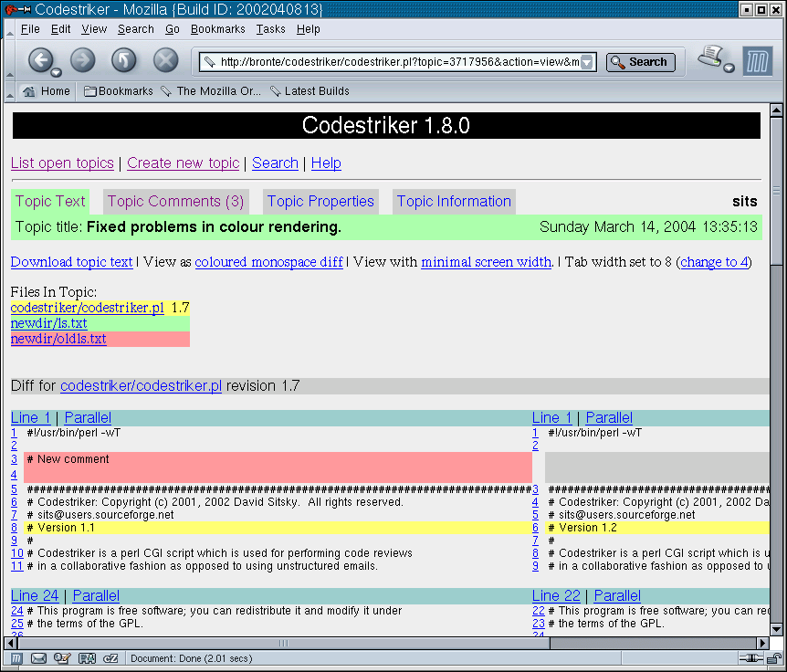Reload the current page
This screenshot has width=787, height=672.
(124, 61)
